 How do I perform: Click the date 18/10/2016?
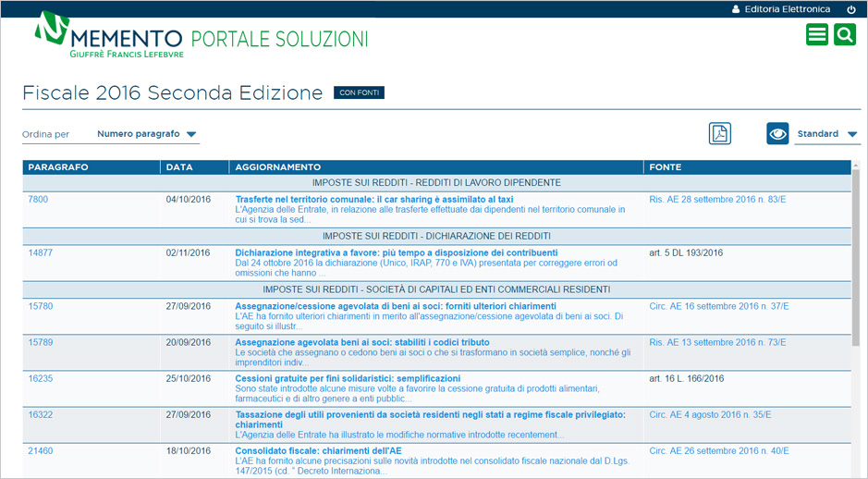coord(189,450)
